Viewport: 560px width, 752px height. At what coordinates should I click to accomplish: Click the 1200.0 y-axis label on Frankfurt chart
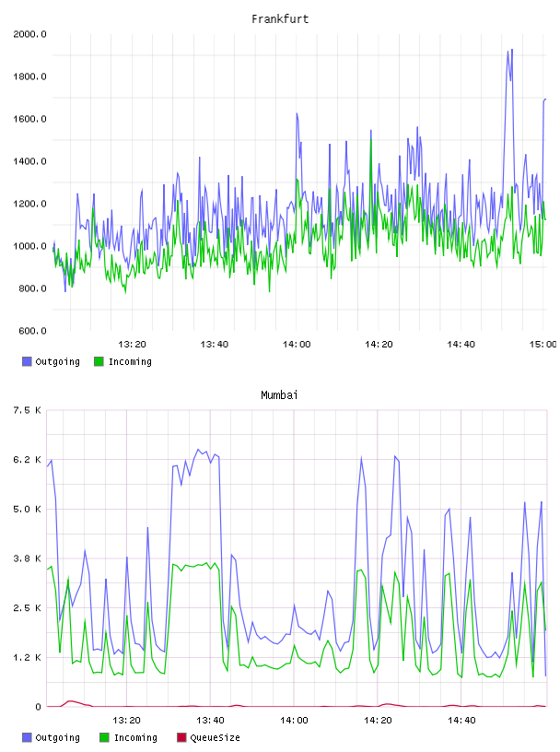29,204
